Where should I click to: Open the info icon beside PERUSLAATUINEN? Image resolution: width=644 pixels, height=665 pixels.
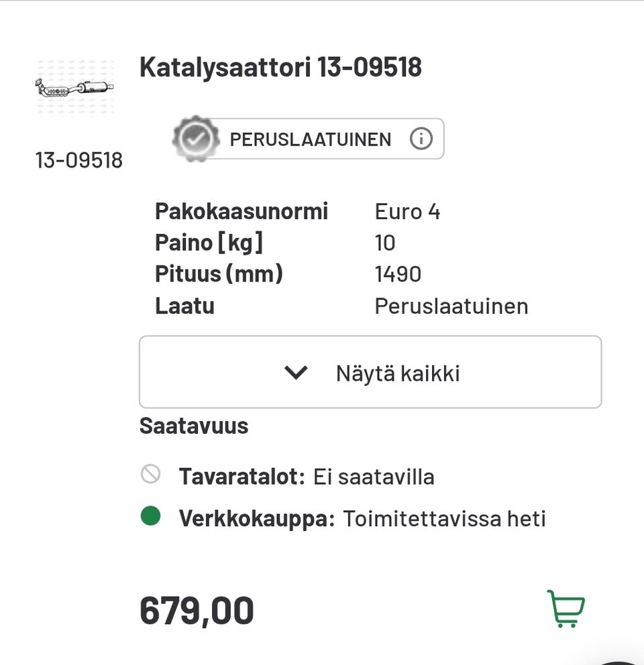point(421,138)
